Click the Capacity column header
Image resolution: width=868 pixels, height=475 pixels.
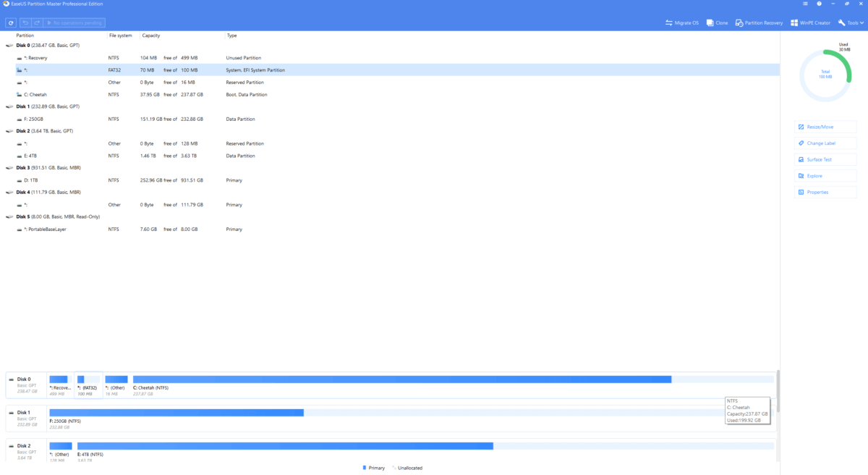click(151, 35)
